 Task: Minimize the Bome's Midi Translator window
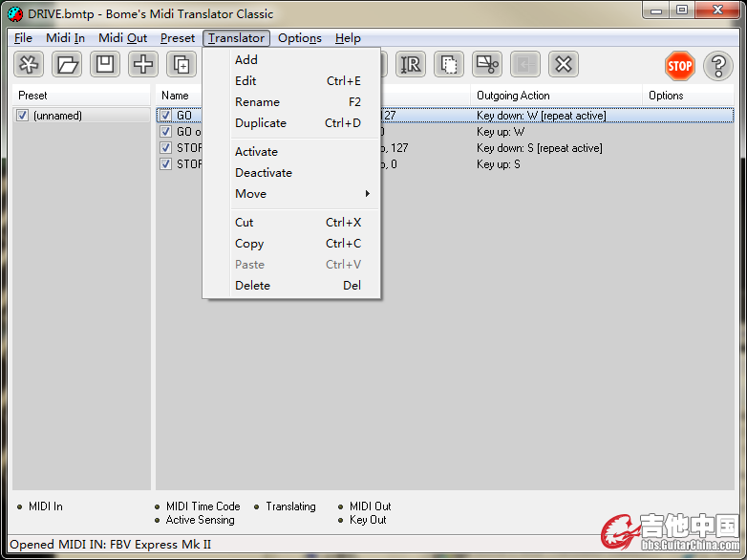coord(656,10)
